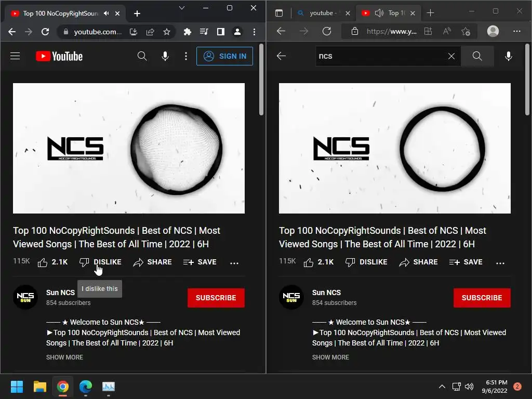
Task: Click the YouTube logo in Chrome window
Action: 59,56
